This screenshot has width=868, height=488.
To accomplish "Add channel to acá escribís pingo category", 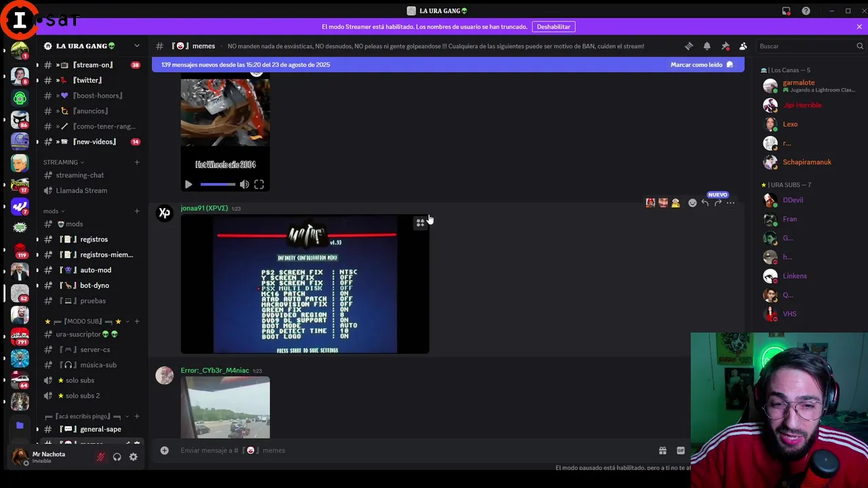I will pyautogui.click(x=136, y=416).
